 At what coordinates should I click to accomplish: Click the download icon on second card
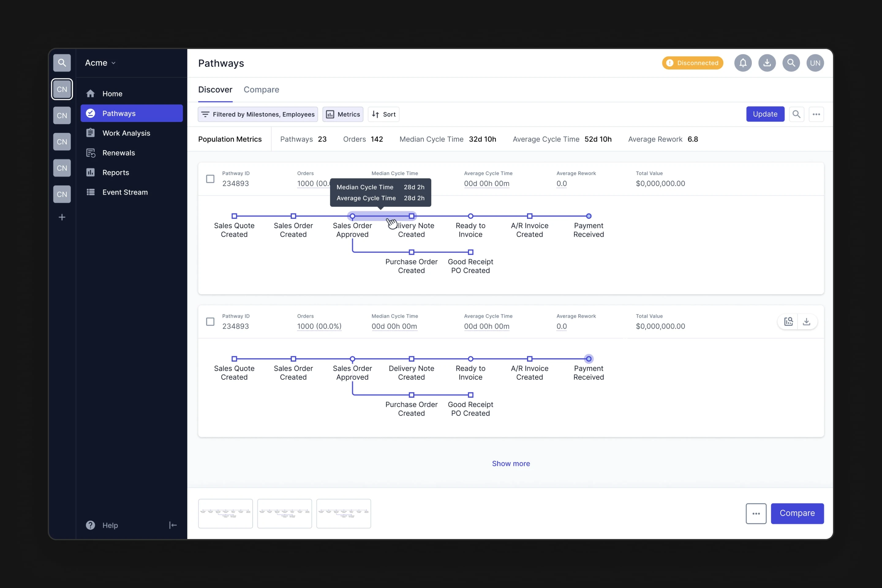pos(806,321)
